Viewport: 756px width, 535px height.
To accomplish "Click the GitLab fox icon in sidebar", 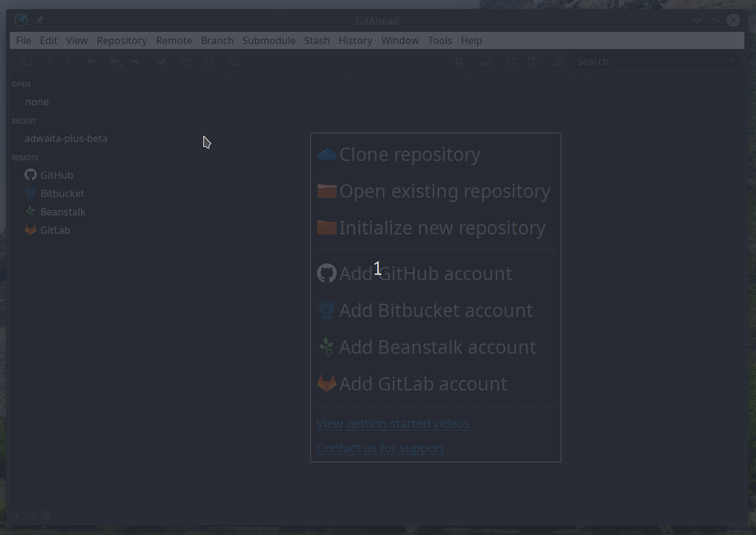I will pyautogui.click(x=31, y=230).
